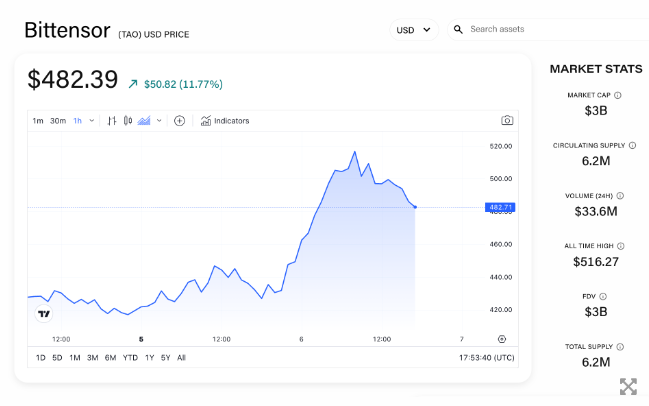Screen dimensions: 649x406
Task: Click the compare or add symbol icon
Action: [x=179, y=121]
